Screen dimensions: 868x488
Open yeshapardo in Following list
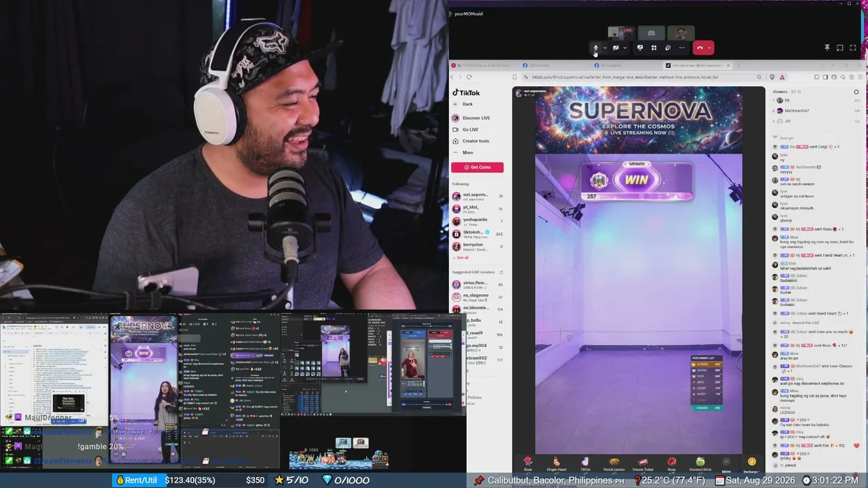[477, 221]
